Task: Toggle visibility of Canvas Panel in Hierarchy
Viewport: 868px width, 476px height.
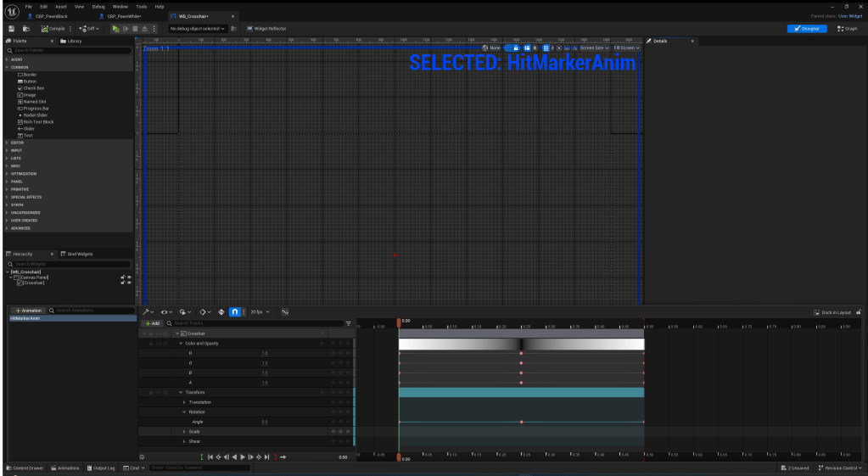Action: pos(129,277)
